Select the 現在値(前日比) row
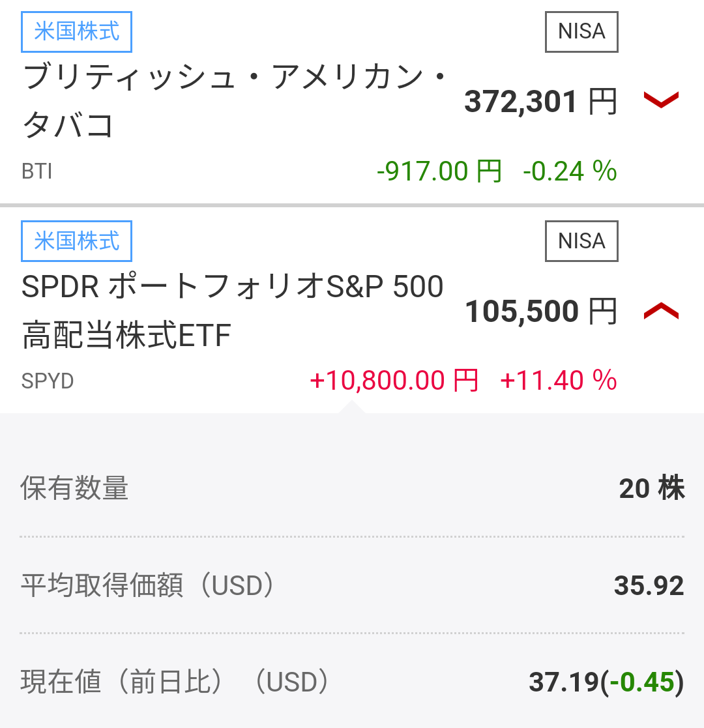Screen dimensions: 704x728 point(352,682)
